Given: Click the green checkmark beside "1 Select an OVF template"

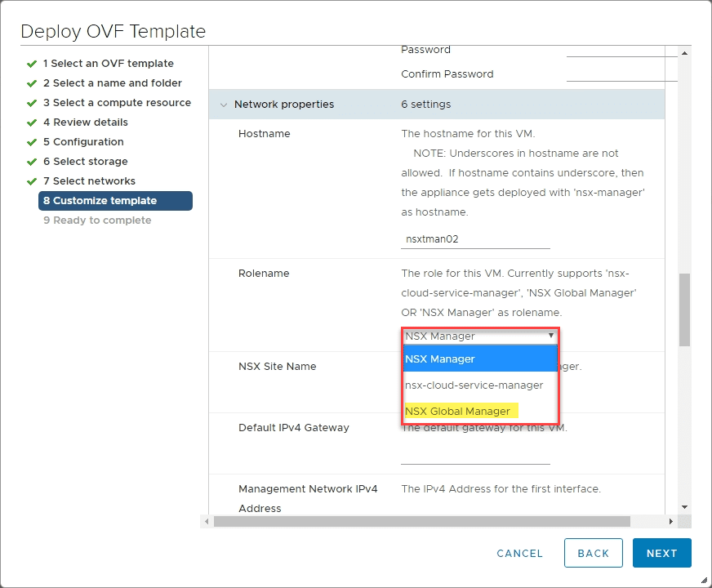Looking at the screenshot, I should (33, 63).
